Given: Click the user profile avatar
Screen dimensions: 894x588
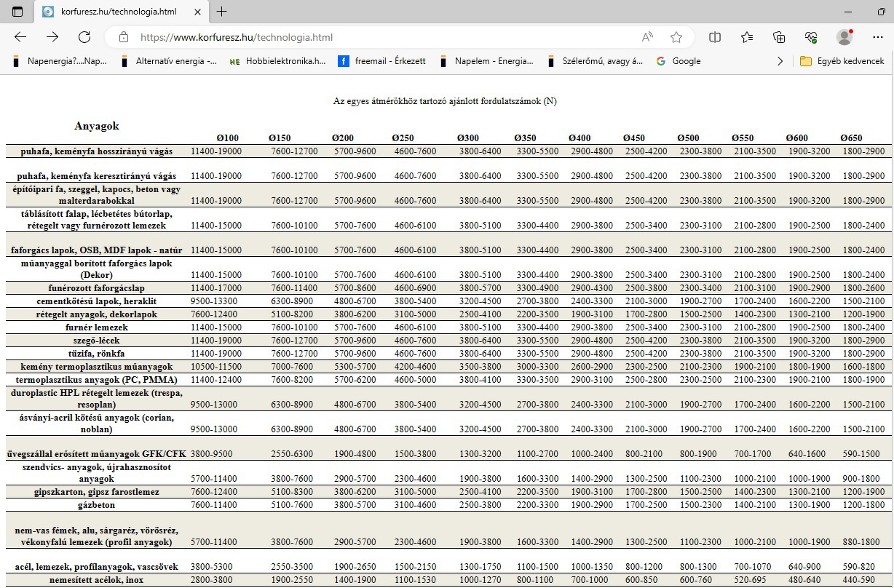Looking at the screenshot, I should pos(844,37).
